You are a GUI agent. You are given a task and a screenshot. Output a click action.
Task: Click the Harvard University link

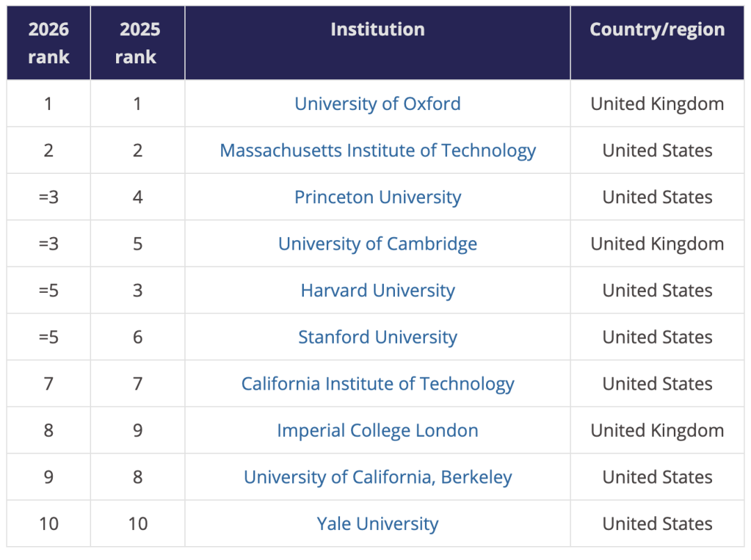pyautogui.click(x=378, y=290)
